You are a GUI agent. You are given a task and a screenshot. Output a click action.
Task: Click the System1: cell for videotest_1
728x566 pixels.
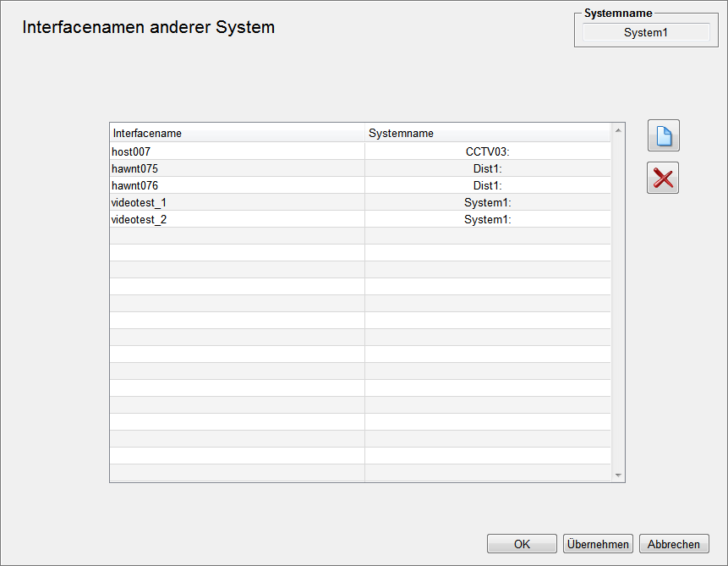(x=488, y=202)
